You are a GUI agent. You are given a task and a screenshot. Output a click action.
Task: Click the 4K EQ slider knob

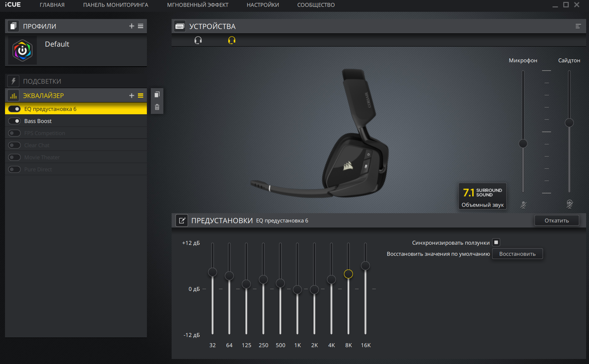[331, 279]
